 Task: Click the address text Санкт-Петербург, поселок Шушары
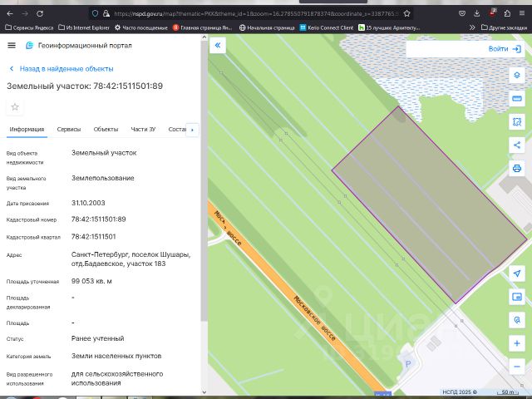(x=131, y=254)
